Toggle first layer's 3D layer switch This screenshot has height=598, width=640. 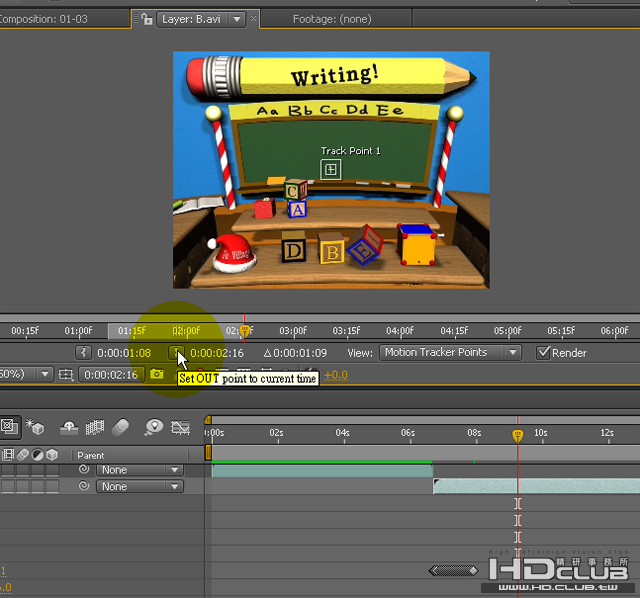51,470
